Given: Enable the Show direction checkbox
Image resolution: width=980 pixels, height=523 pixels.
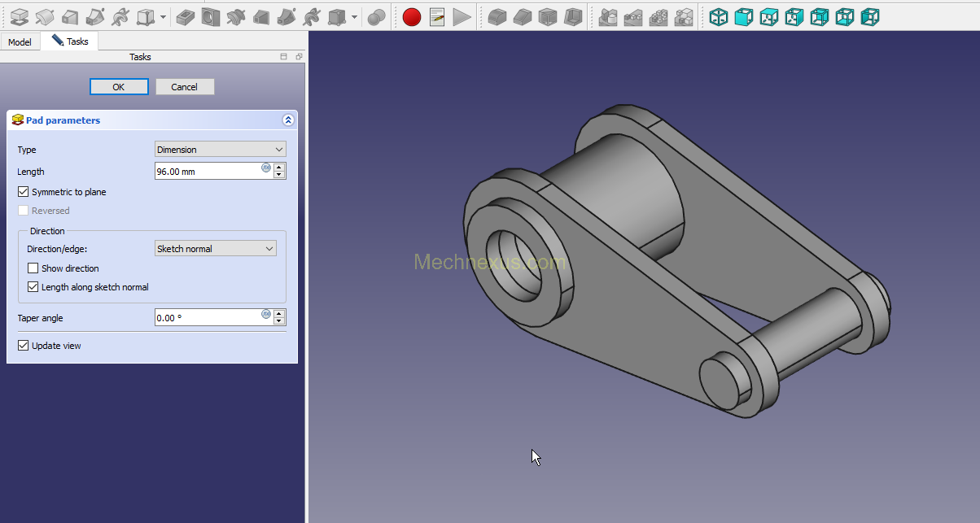Looking at the screenshot, I should click(x=33, y=268).
